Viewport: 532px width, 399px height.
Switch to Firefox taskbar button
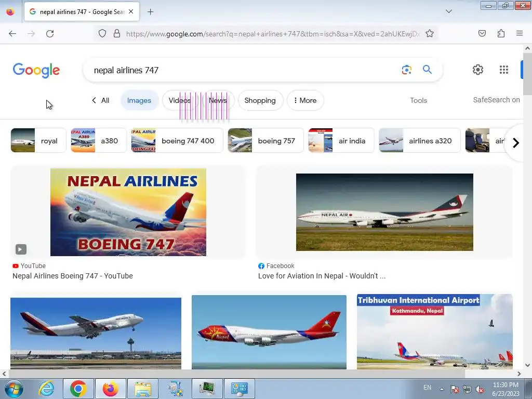pos(110,389)
